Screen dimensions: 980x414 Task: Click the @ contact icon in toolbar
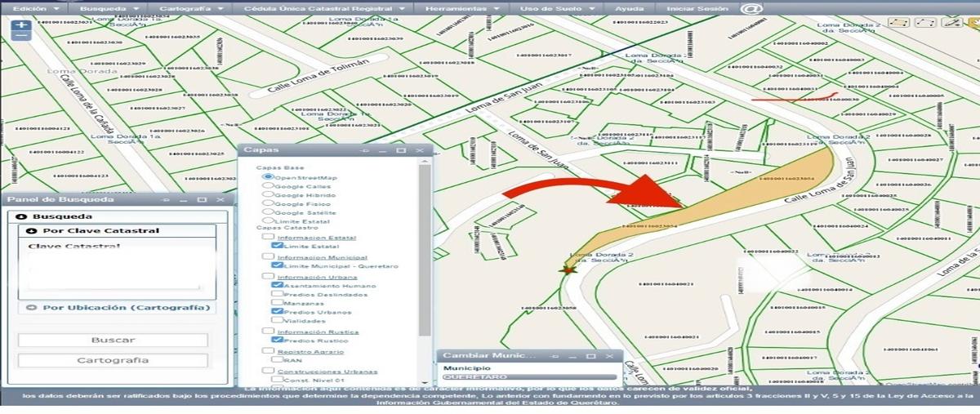click(750, 8)
